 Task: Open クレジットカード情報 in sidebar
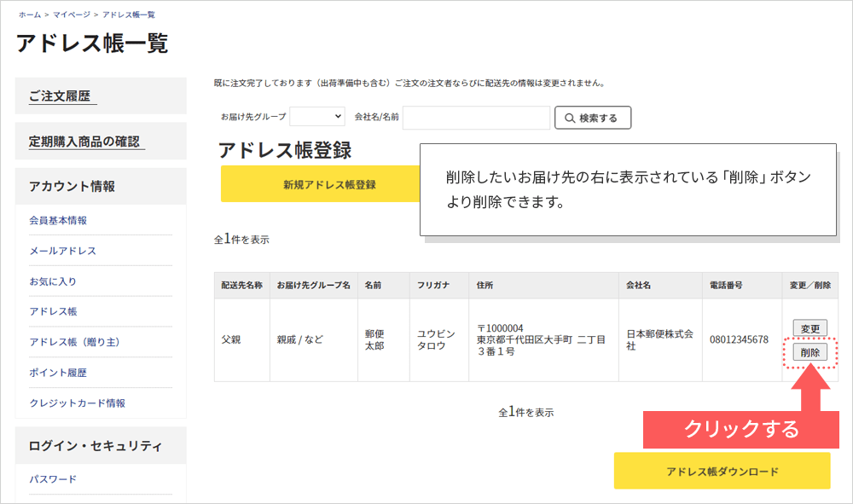pyautogui.click(x=77, y=403)
